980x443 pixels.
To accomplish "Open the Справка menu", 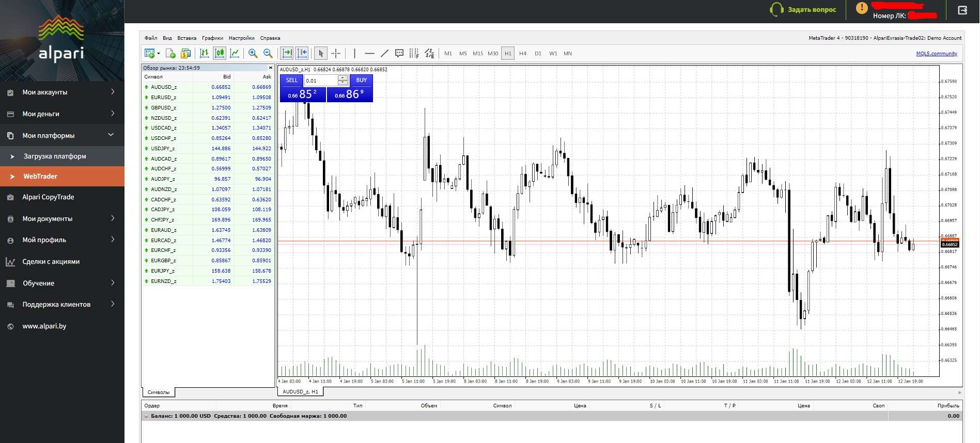I will coord(270,38).
